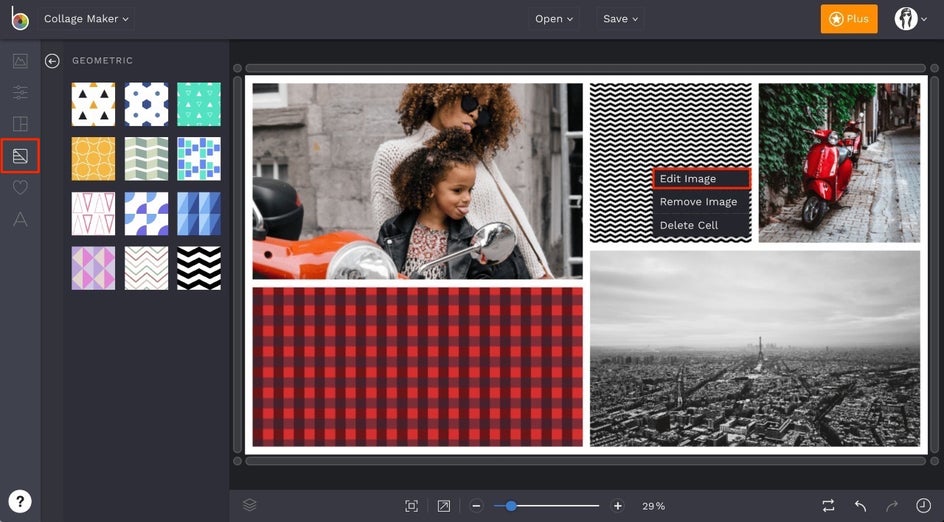Open the history clock icon
Viewport: 944px width, 522px height.
tap(923, 506)
